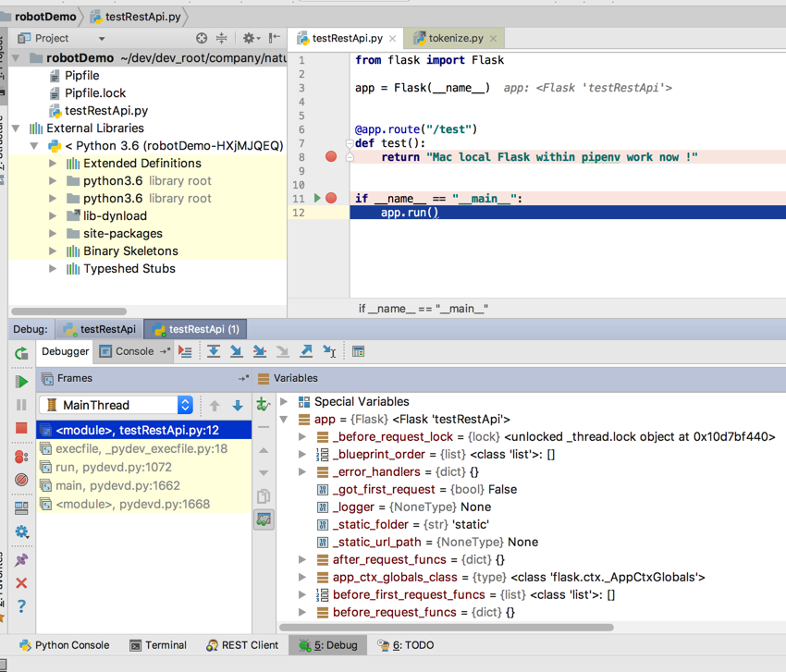786x672 pixels.
Task: Click the Mute Breakpoints icon
Action: click(21, 480)
